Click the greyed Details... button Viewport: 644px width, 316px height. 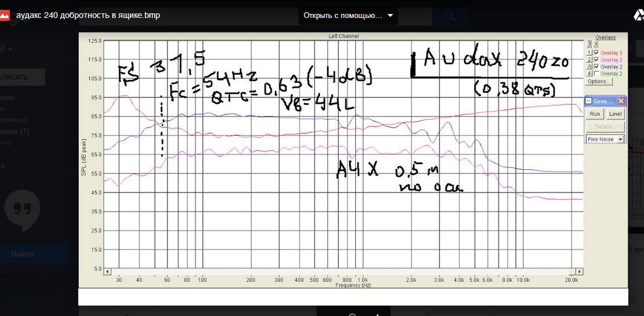(605, 127)
